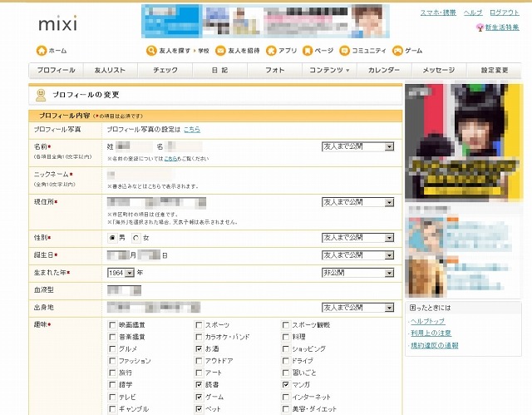
Task: Uncheck the お酒 checkbox
Action: tap(199, 348)
